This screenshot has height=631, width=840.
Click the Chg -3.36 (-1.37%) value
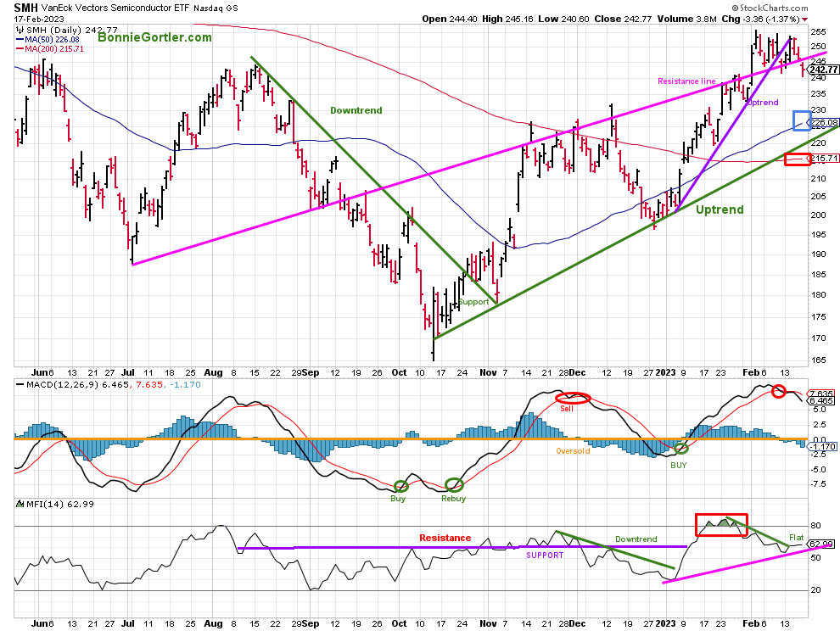click(x=761, y=19)
